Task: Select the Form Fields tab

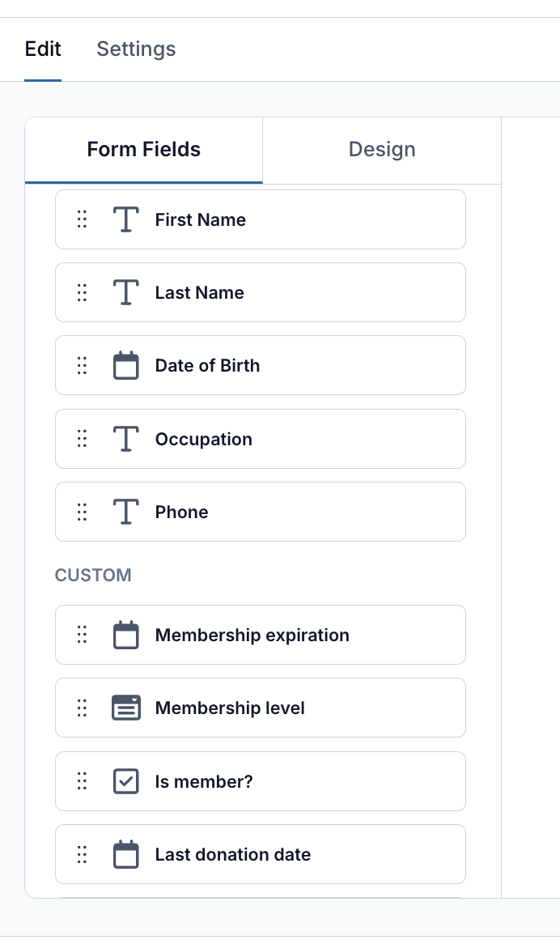Action: point(144,150)
